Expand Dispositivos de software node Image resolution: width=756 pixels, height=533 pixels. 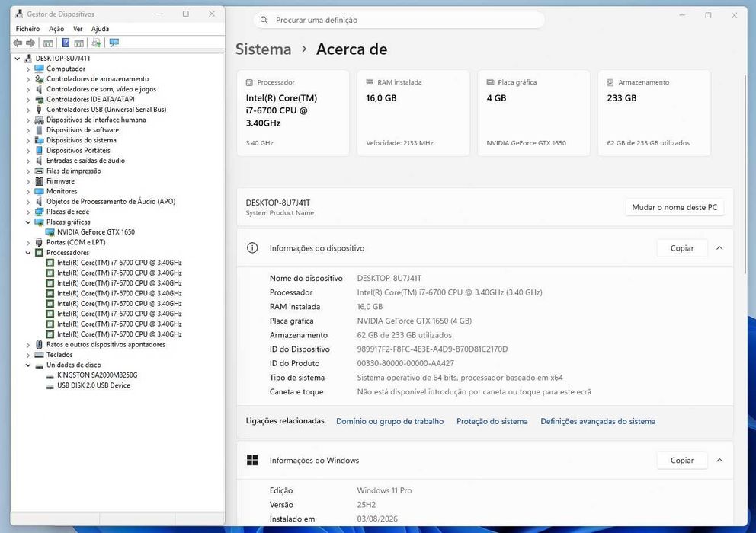pos(28,130)
